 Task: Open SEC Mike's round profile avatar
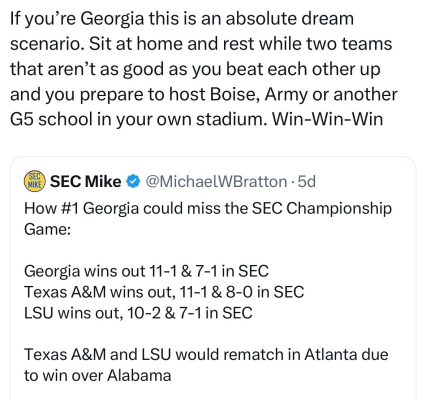(35, 182)
